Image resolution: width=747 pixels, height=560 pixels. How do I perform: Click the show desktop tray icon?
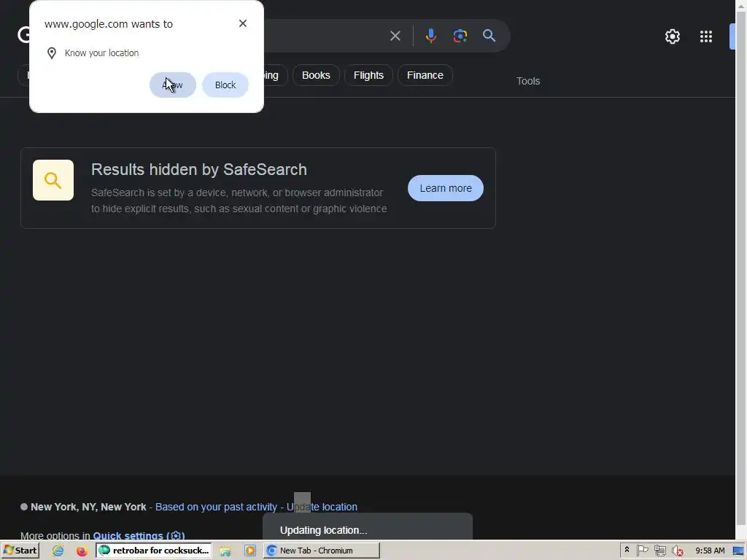pos(738,551)
